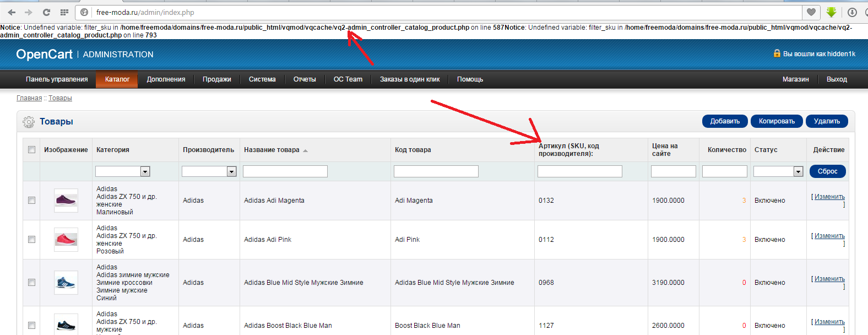868x335 pixels.
Task: Click SKU value 0132
Action: click(x=546, y=201)
